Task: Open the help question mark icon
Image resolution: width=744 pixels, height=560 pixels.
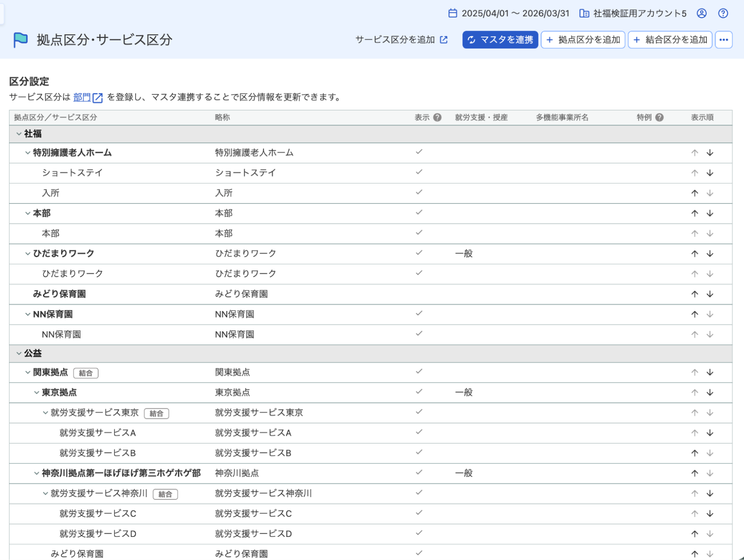Action: coord(723,13)
